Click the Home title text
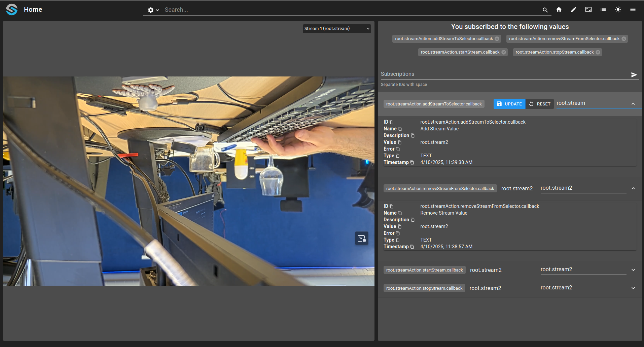 tap(33, 9)
